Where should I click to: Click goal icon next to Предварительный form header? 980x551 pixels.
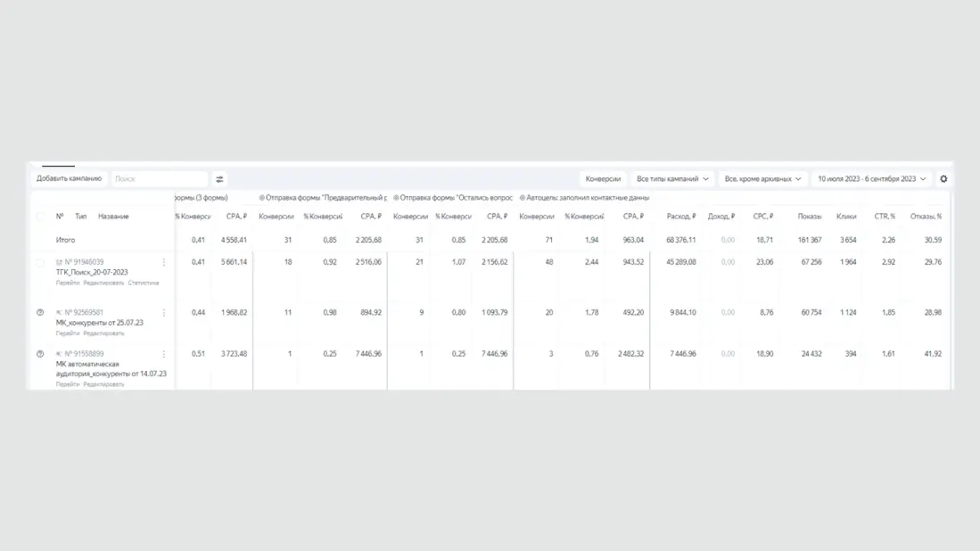point(262,197)
